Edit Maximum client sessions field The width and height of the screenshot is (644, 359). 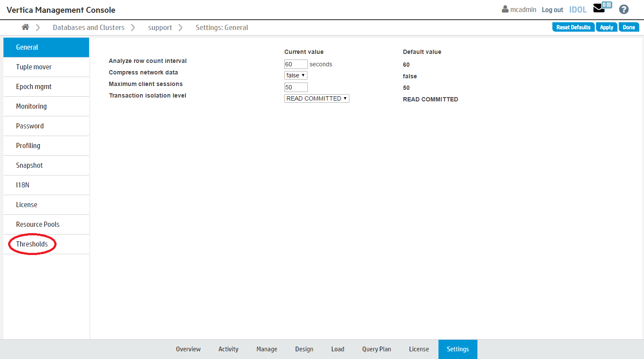coord(296,87)
